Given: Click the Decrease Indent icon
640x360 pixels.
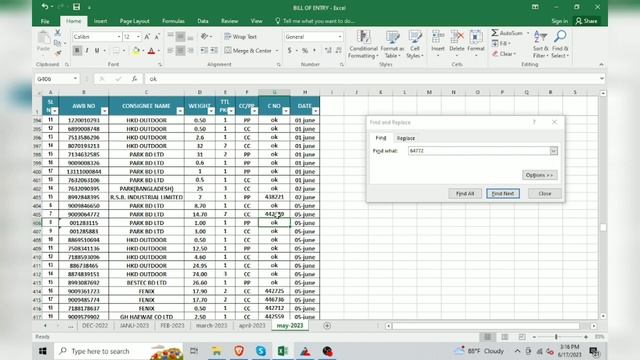Looking at the screenshot, I should 204,51.
